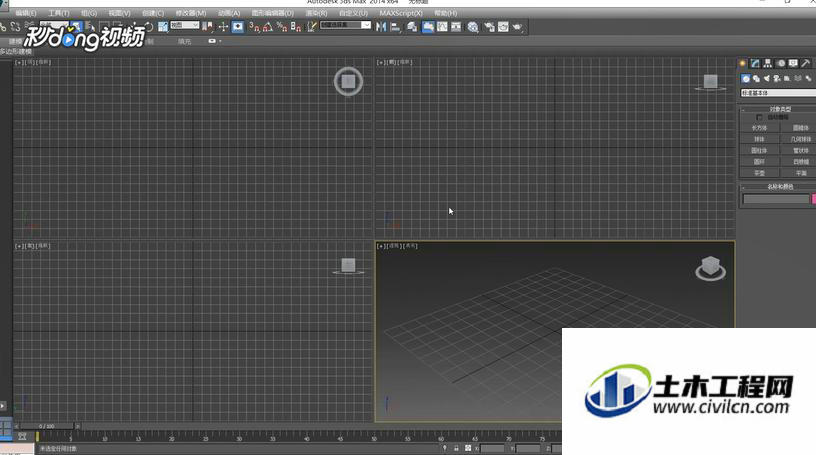Click the 四棱锥 pyramid button
Image resolution: width=816 pixels, height=455 pixels.
tap(799, 161)
